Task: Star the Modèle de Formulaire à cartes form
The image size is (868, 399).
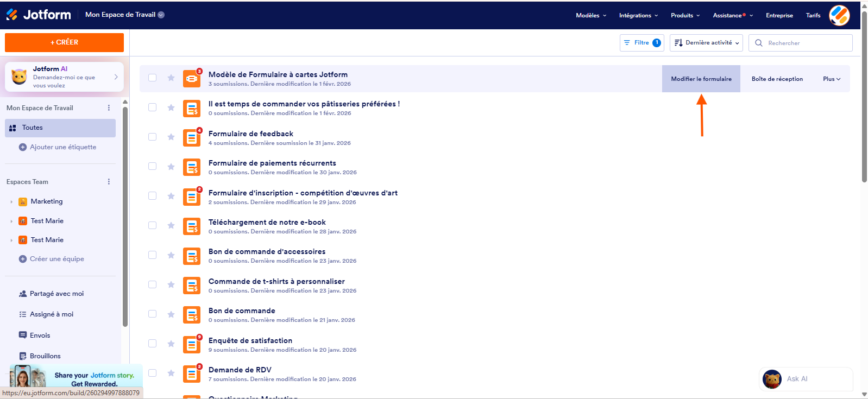Action: point(171,78)
